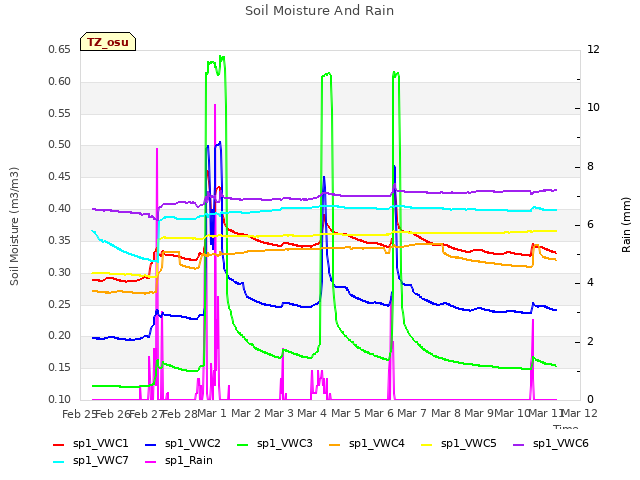Image resolution: width=640 pixels, height=480 pixels.
Task: Click the purple sp1_VWC6 legend color marker
Action: tap(519, 445)
